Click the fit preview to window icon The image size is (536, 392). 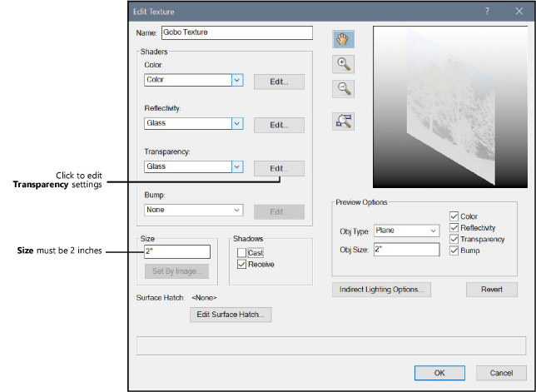[x=342, y=121]
